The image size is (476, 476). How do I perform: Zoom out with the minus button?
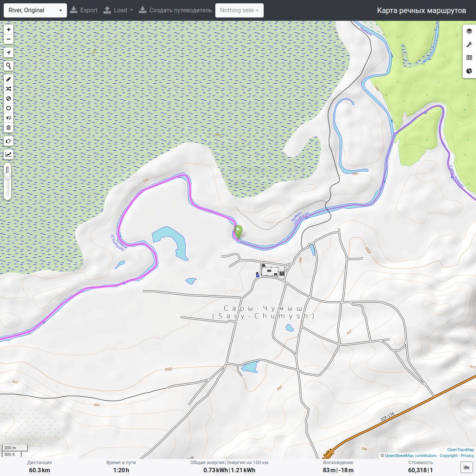[9, 39]
